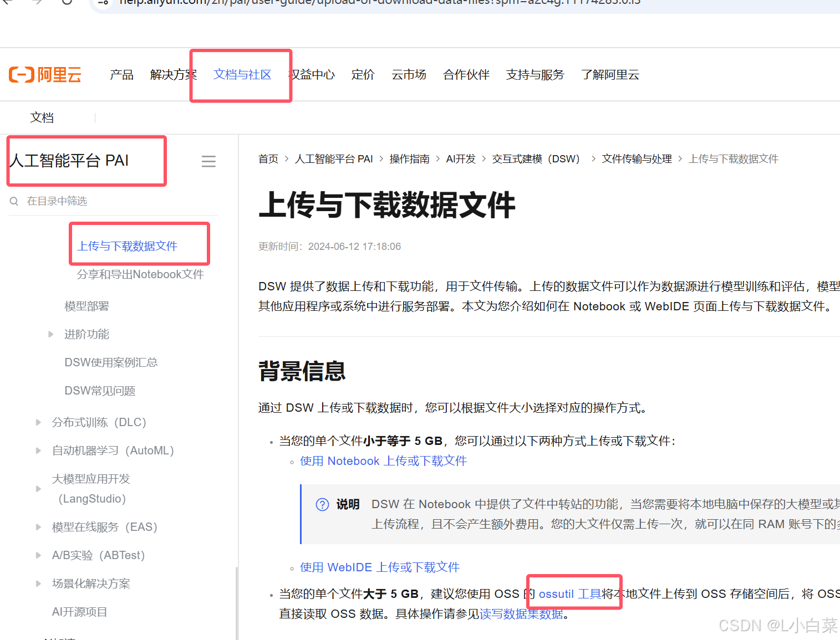Expand the 进阶功能 arrow
840x640 pixels.
click(51, 334)
